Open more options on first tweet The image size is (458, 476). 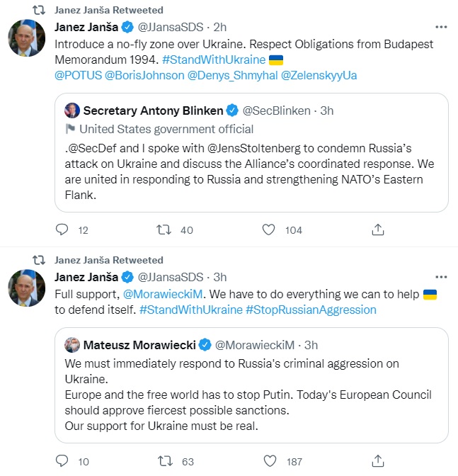(x=440, y=28)
